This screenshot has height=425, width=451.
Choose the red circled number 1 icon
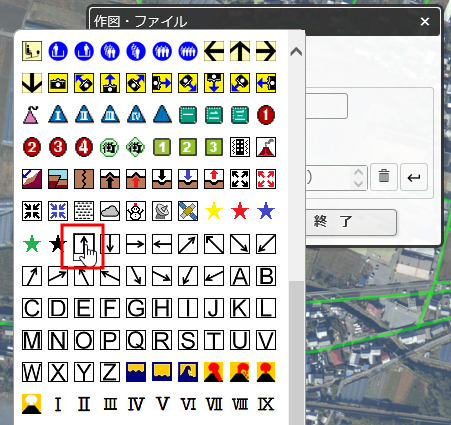click(266, 115)
